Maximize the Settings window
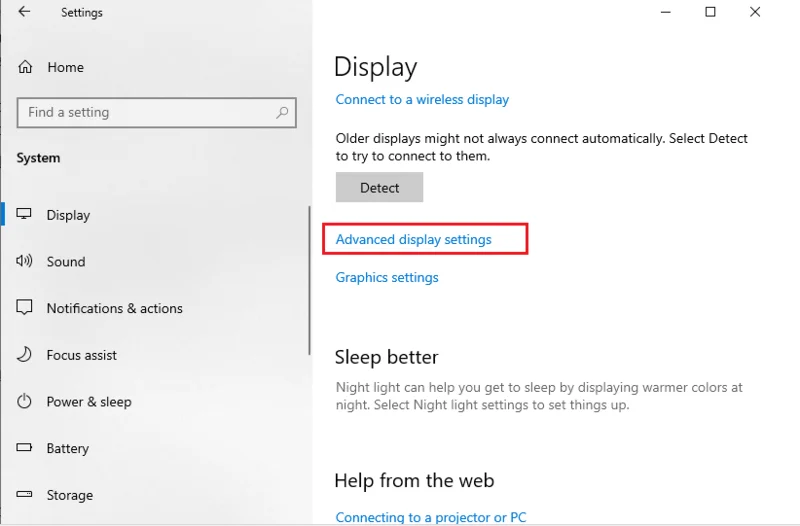Image resolution: width=800 pixels, height=526 pixels. tap(710, 12)
